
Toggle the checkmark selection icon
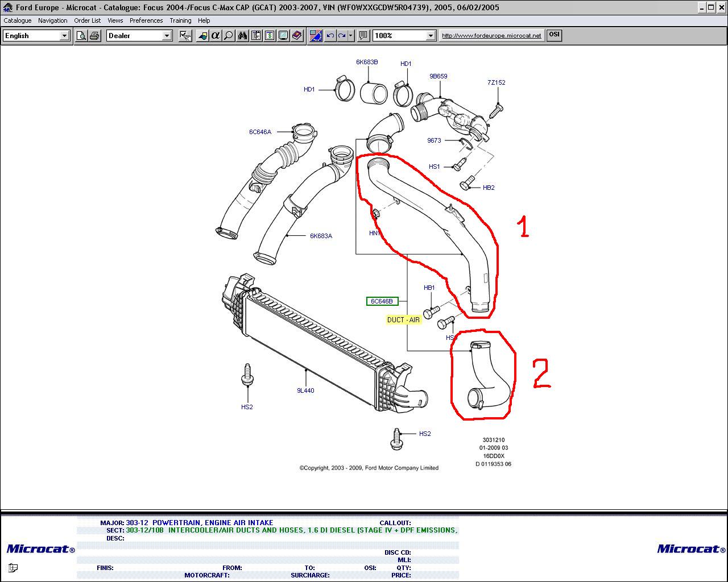click(185, 36)
